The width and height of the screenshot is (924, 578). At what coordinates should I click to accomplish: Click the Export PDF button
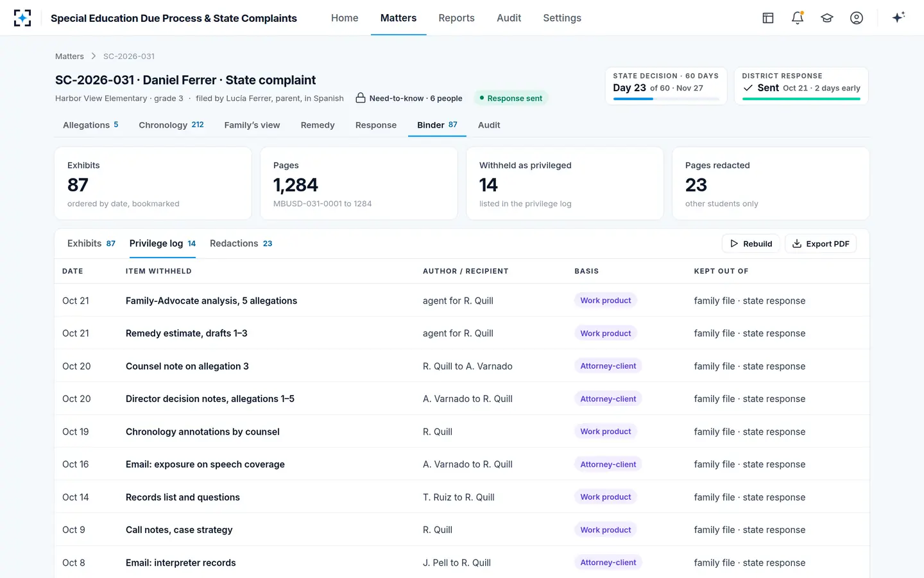pyautogui.click(x=821, y=243)
